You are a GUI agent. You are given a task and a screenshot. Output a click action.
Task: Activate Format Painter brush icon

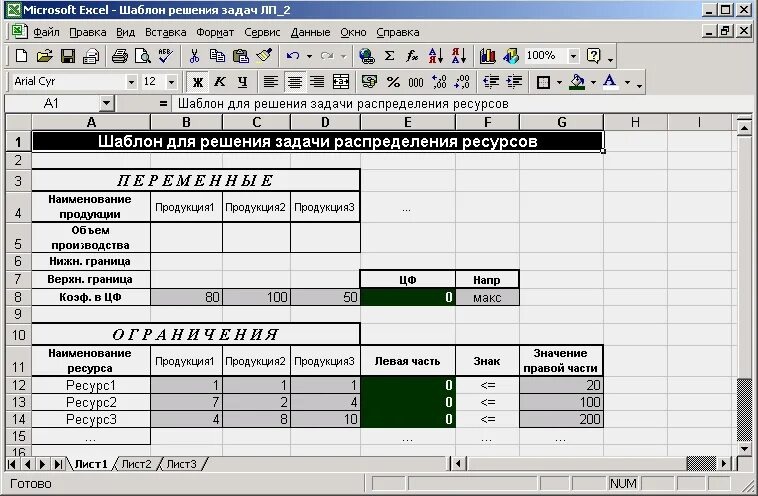point(264,56)
